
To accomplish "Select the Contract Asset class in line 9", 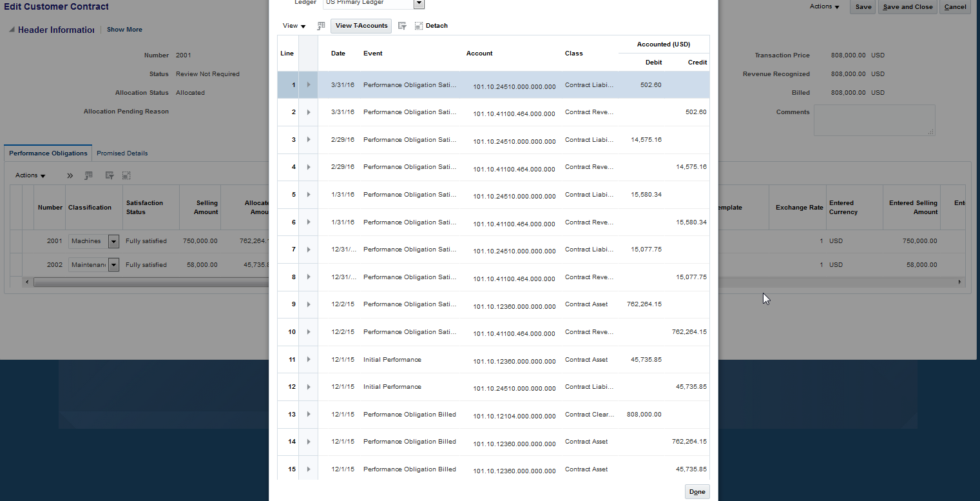I will (x=586, y=304).
